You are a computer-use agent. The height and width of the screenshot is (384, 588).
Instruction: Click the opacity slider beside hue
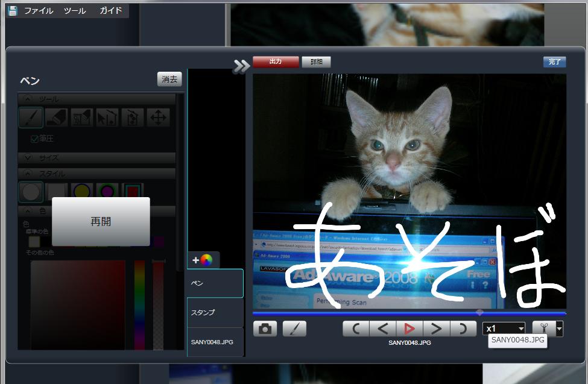pyautogui.click(x=158, y=305)
